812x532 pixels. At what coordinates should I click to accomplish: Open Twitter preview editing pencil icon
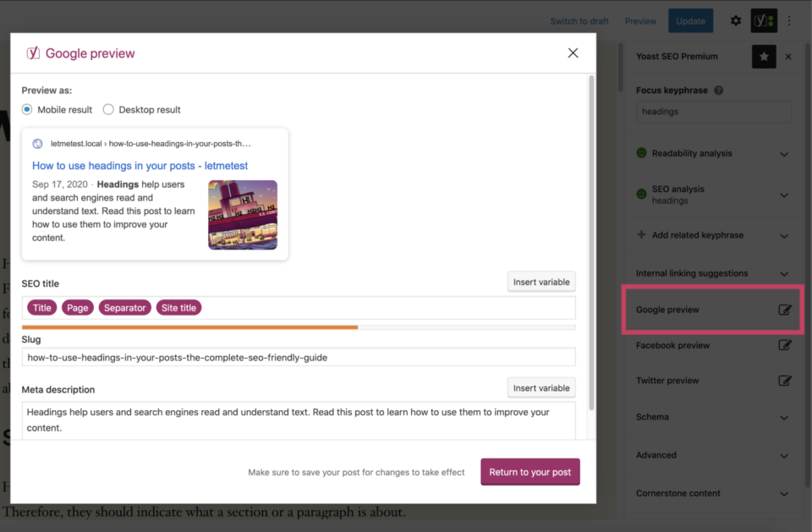pos(787,380)
